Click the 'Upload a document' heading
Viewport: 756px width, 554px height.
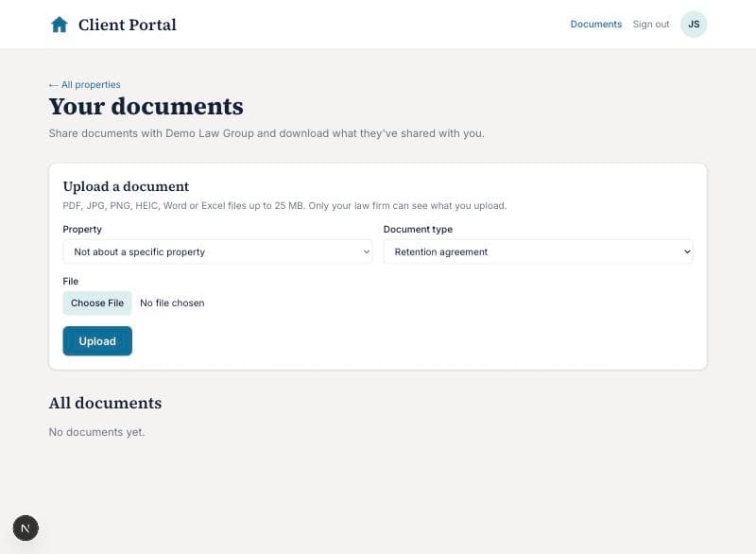pos(126,186)
